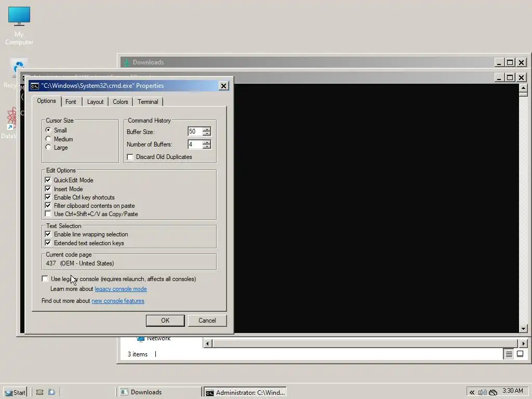Click OK in Properties dialog

pos(165,321)
